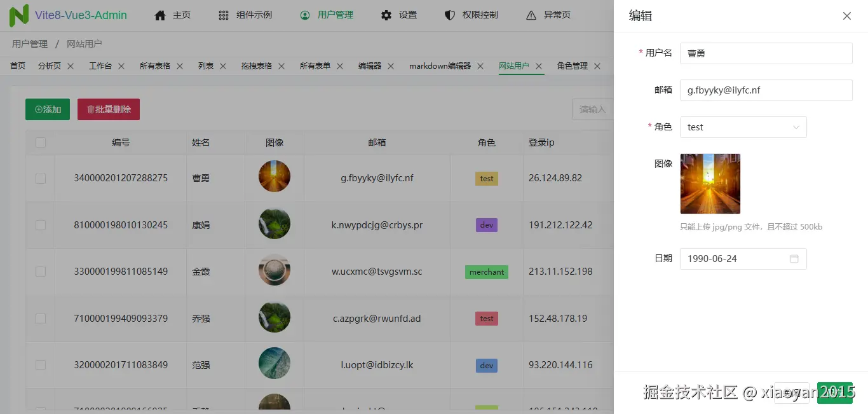The image size is (868, 414).
Task: Click the shield icon beside 权限控制
Action: [x=450, y=15]
